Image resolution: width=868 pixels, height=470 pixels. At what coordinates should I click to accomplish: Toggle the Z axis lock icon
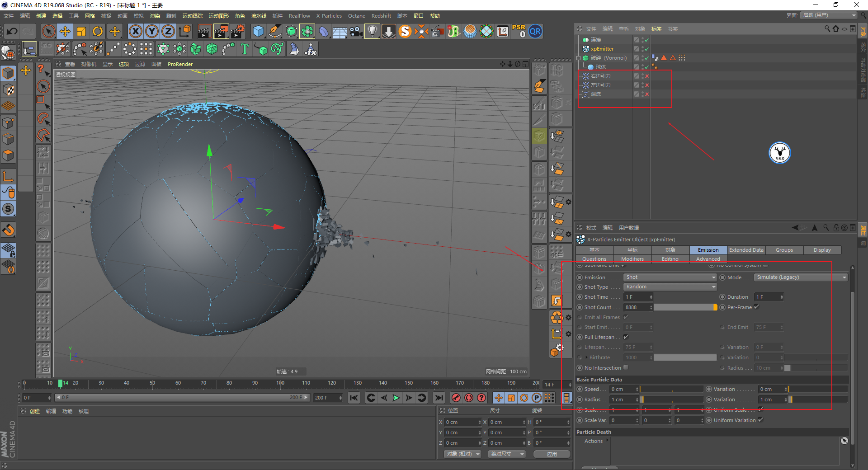click(x=168, y=31)
